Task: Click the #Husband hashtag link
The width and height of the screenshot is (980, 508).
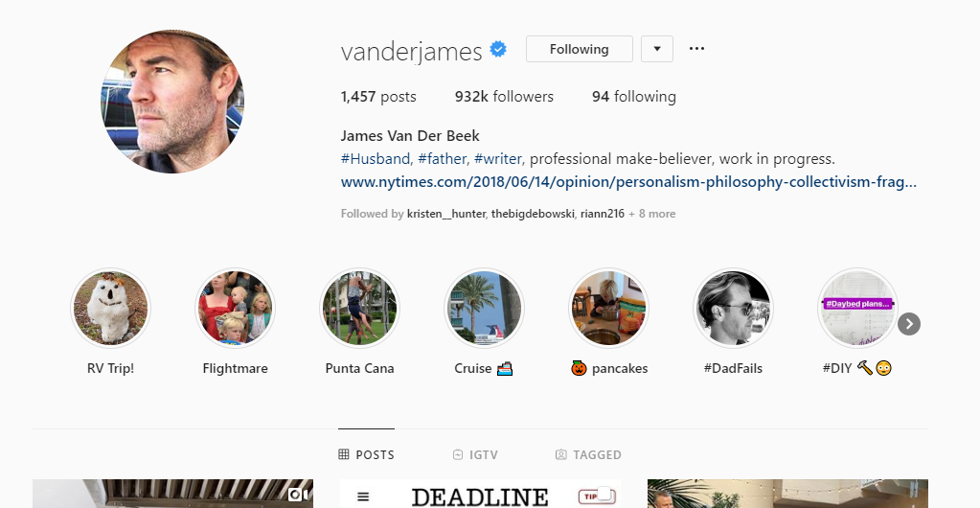Action: coord(375,159)
